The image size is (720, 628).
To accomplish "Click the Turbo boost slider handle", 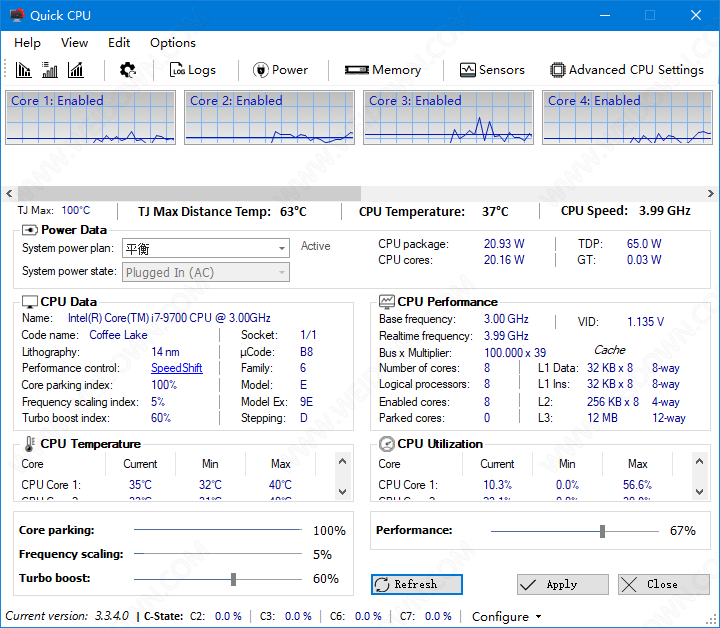I will (x=233, y=579).
